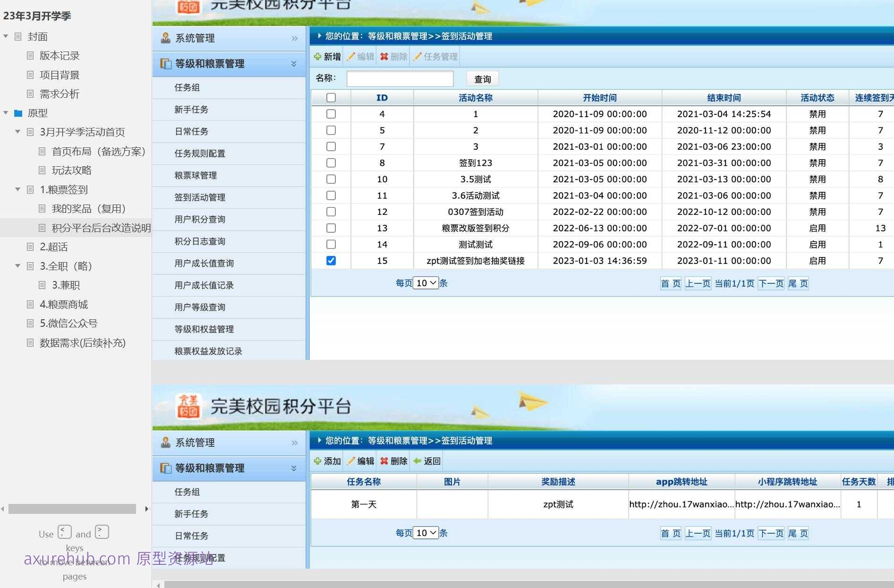Click the 等级和粮票管理 panel icon
This screenshot has height=588, width=894.
(165, 64)
